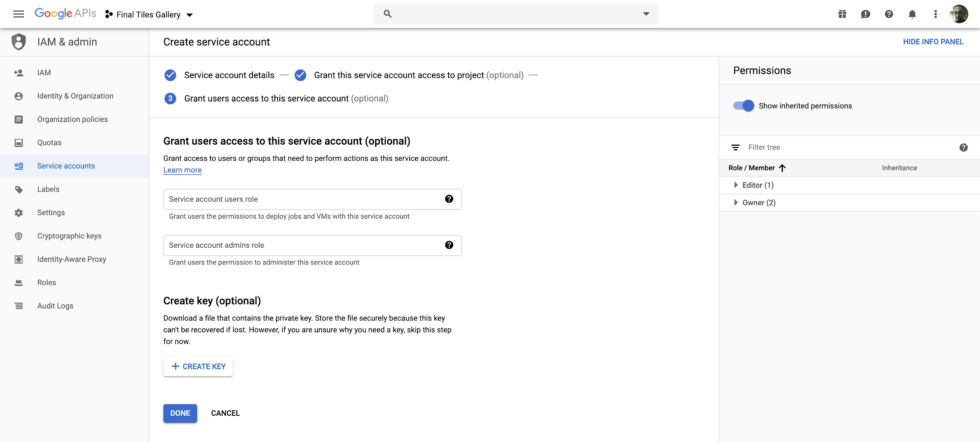980x442 pixels.
Task: Click the Filter tree help icon
Action: 964,147
